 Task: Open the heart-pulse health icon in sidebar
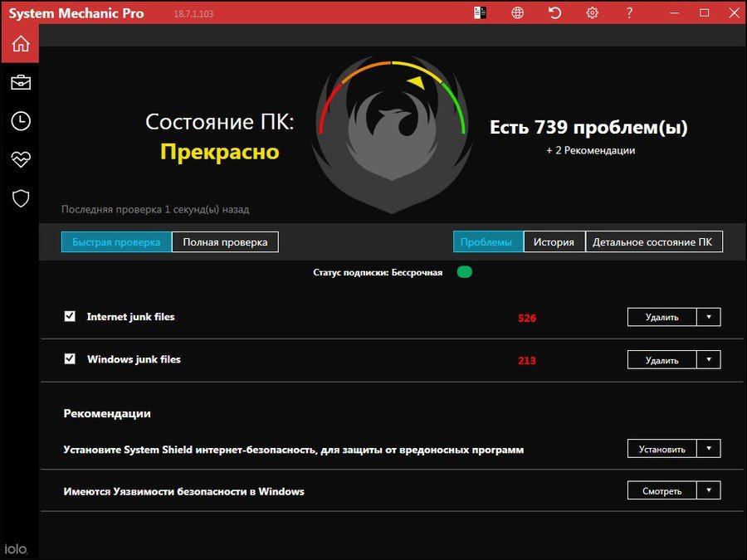(20, 159)
